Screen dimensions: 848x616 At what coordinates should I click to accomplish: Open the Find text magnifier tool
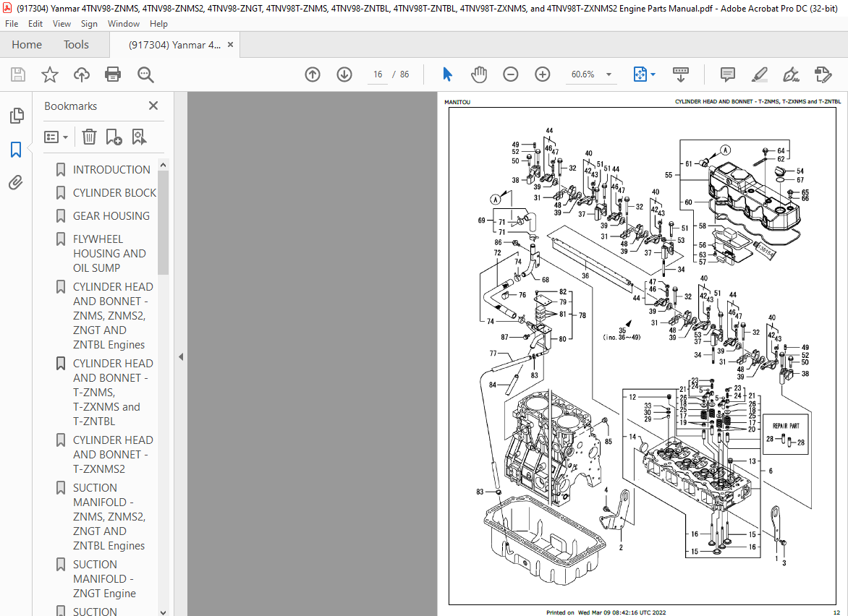tap(145, 74)
